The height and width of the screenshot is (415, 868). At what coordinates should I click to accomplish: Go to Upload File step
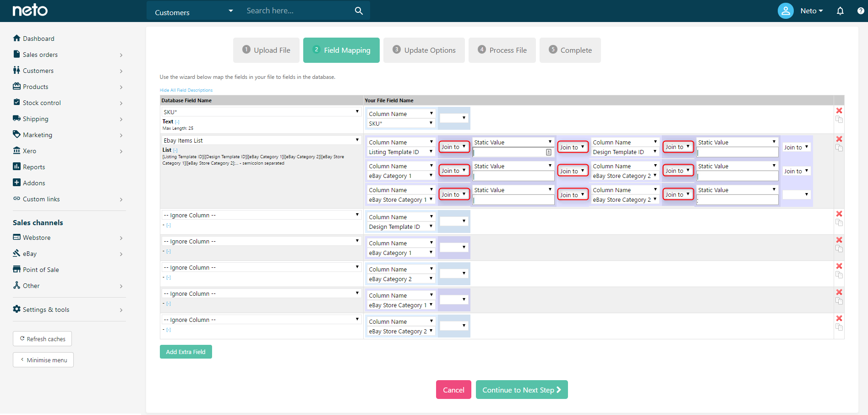point(266,50)
